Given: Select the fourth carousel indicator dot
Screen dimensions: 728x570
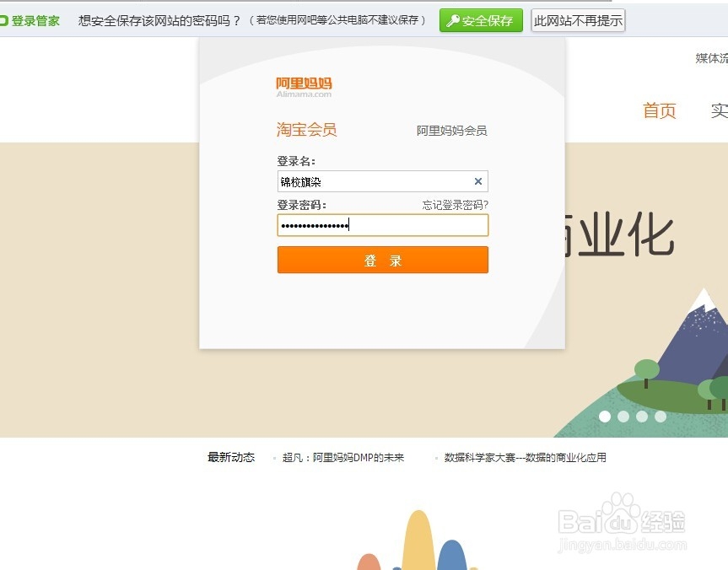Looking at the screenshot, I should pos(661,417).
